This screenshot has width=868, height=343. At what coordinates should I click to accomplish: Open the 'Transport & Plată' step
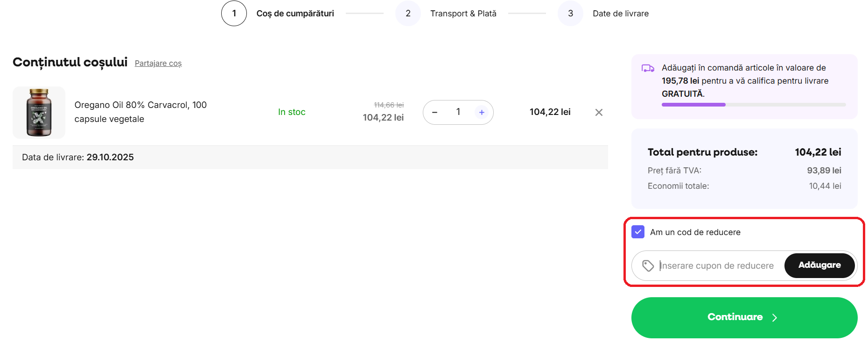coord(463,14)
